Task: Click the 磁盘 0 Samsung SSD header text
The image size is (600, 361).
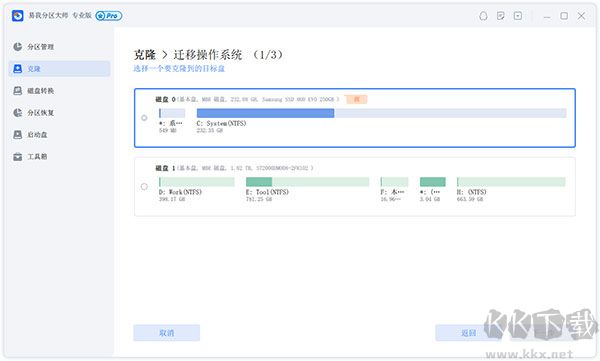Action: [x=247, y=100]
